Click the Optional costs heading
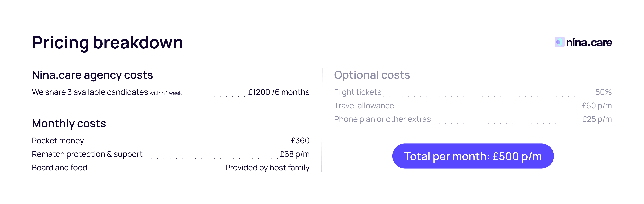This screenshot has width=644, height=204. (372, 75)
